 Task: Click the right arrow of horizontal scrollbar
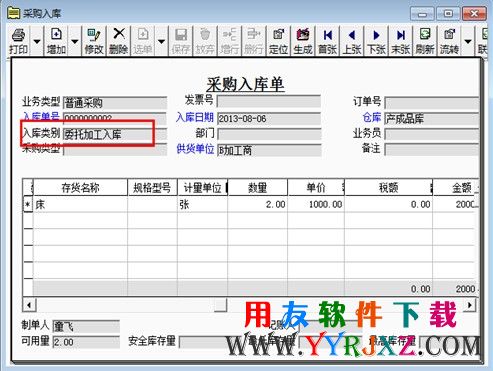(469, 305)
